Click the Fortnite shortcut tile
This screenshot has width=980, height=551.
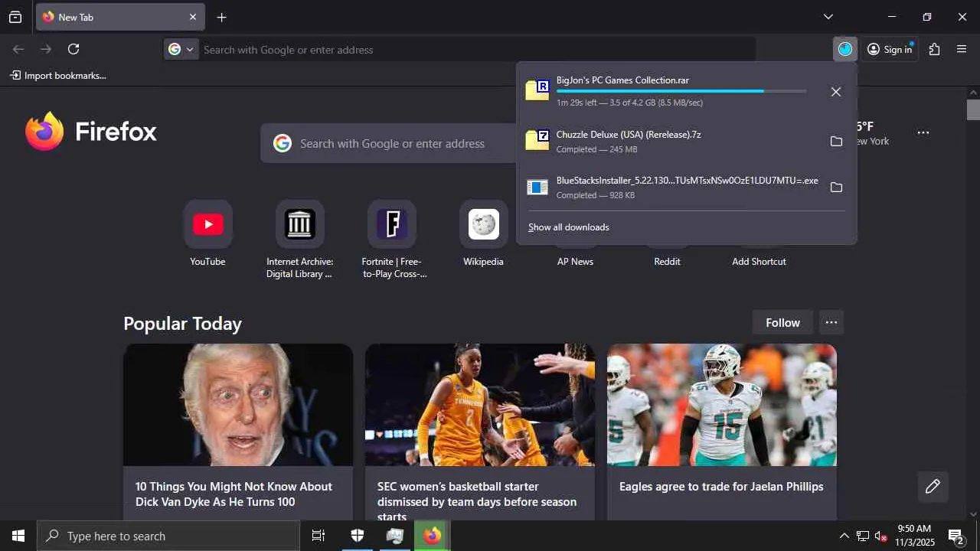[391, 224]
